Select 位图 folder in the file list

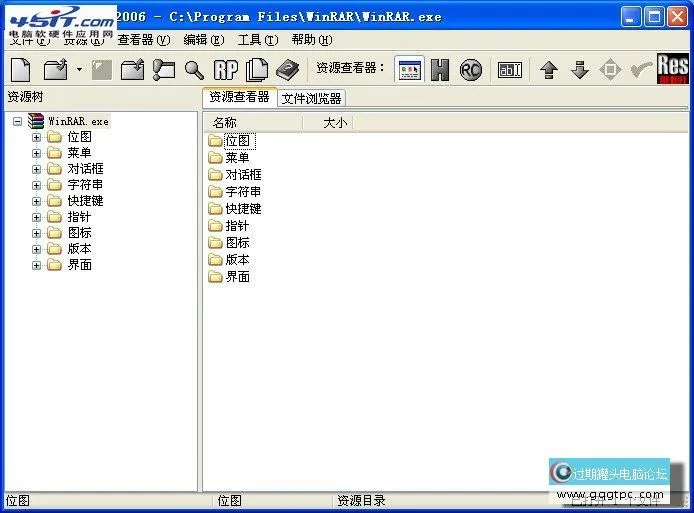coord(230,141)
